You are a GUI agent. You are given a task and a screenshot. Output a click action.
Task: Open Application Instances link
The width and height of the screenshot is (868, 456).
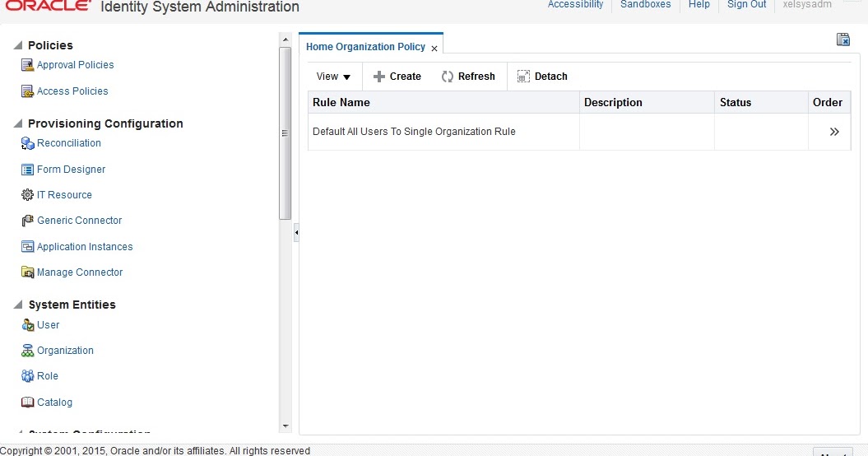coord(85,247)
